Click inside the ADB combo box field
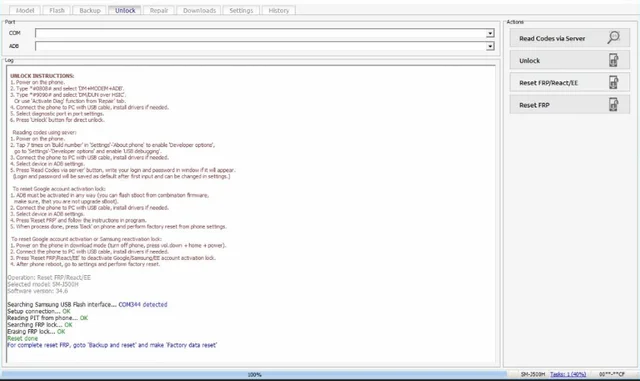The height and width of the screenshot is (381, 640). (x=260, y=46)
